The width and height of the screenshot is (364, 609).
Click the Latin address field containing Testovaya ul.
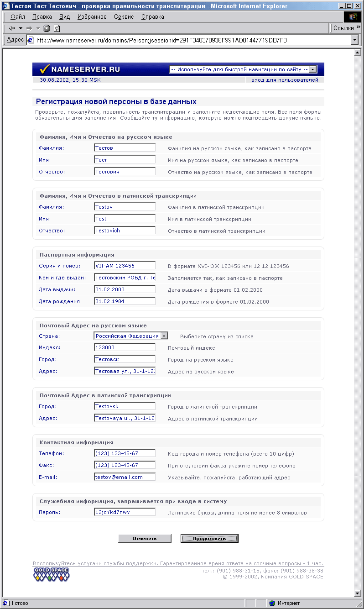125,418
